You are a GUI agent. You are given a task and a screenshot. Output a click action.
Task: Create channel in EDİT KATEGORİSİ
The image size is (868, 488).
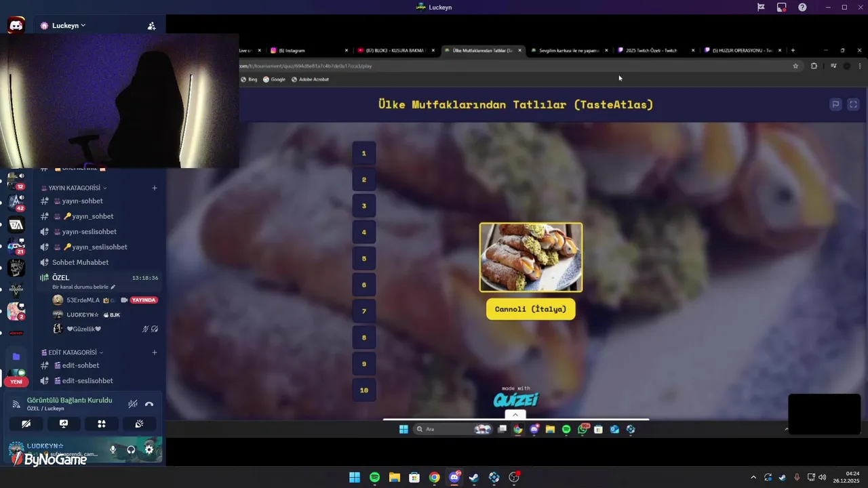[x=155, y=352]
